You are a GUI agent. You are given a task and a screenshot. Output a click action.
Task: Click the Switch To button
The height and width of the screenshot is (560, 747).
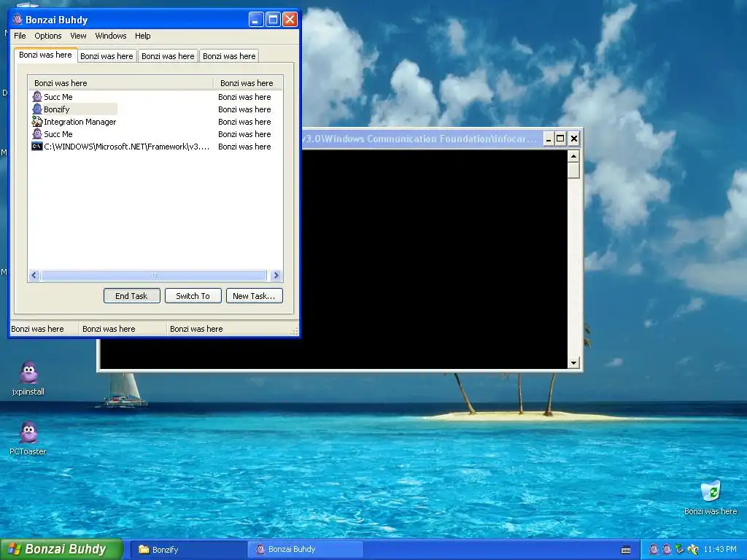193,296
